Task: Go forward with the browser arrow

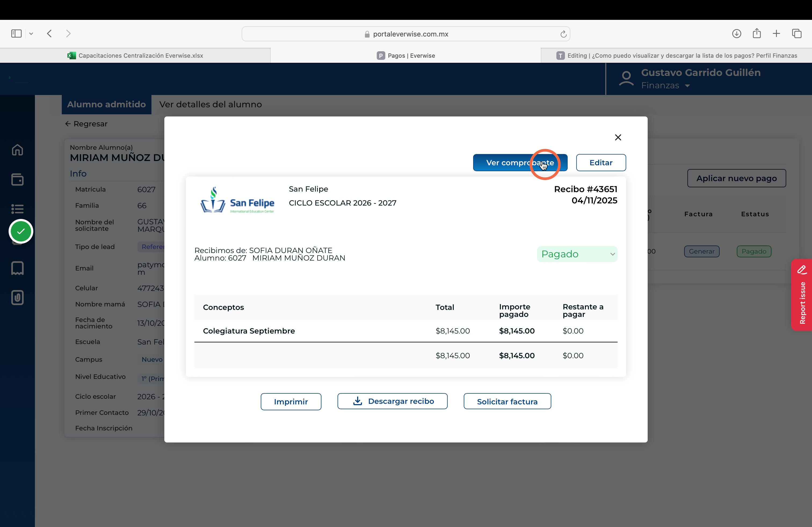Action: click(x=68, y=33)
